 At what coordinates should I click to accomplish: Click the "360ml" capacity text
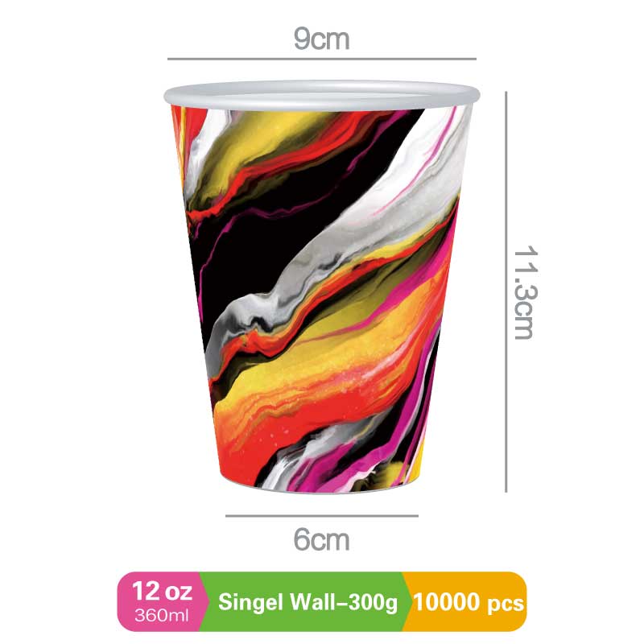click(162, 616)
